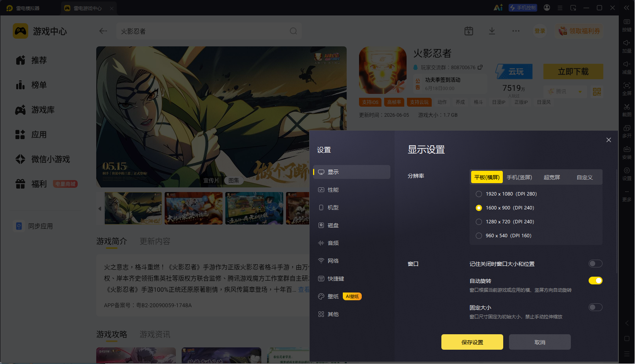The image size is (635, 364).
Task: Switch to 更新内容 tab
Action: (x=155, y=242)
